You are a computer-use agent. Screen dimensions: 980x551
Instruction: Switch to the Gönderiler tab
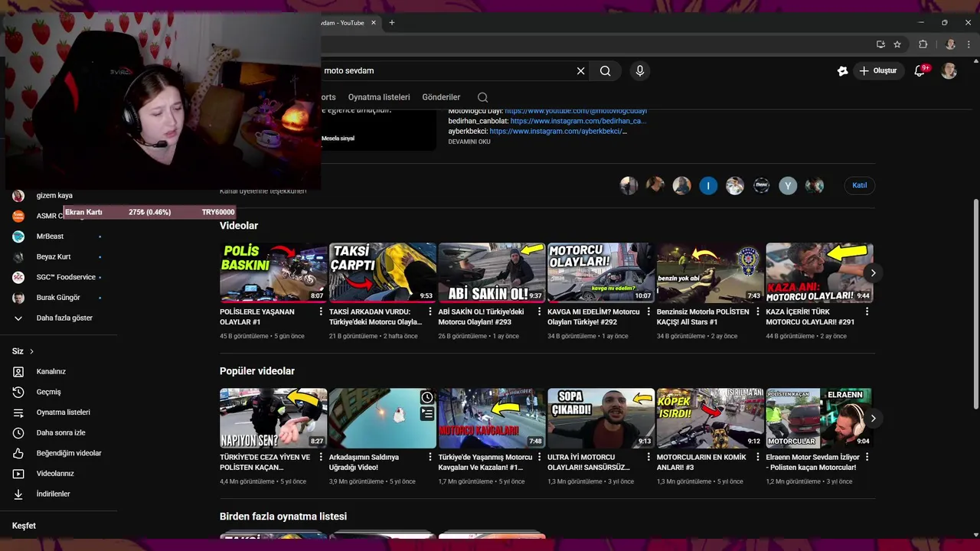(441, 97)
